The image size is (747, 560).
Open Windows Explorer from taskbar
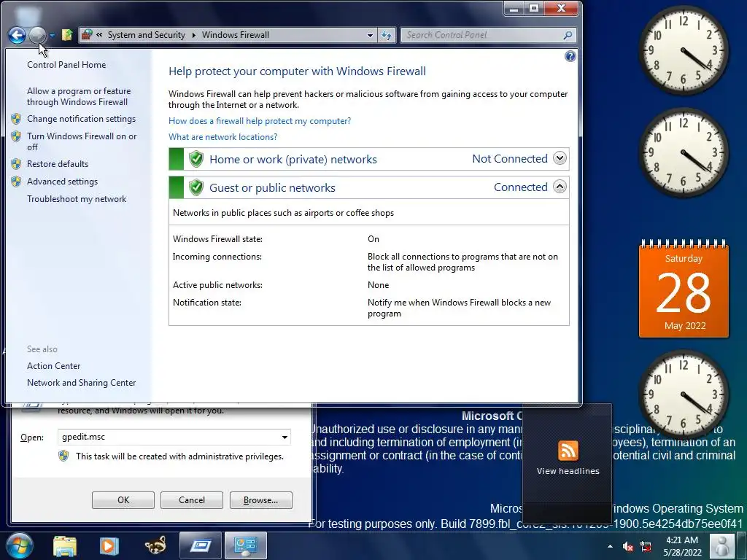pos(65,545)
